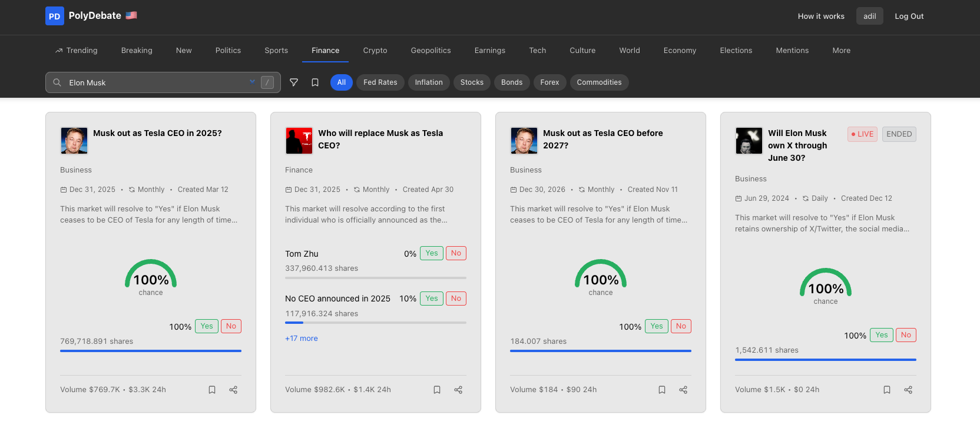
Task: Click Yes for No CEO announced in 2025
Action: pyautogui.click(x=432, y=299)
